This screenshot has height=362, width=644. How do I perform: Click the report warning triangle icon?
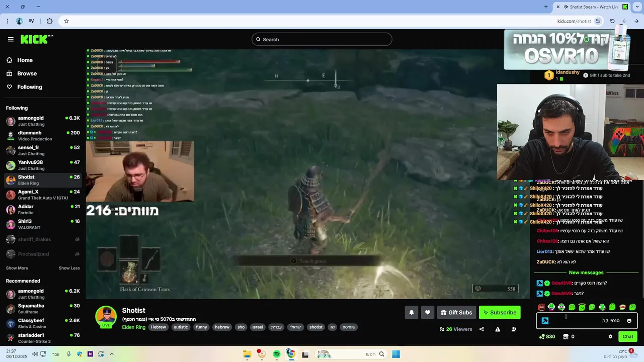pos(498,329)
